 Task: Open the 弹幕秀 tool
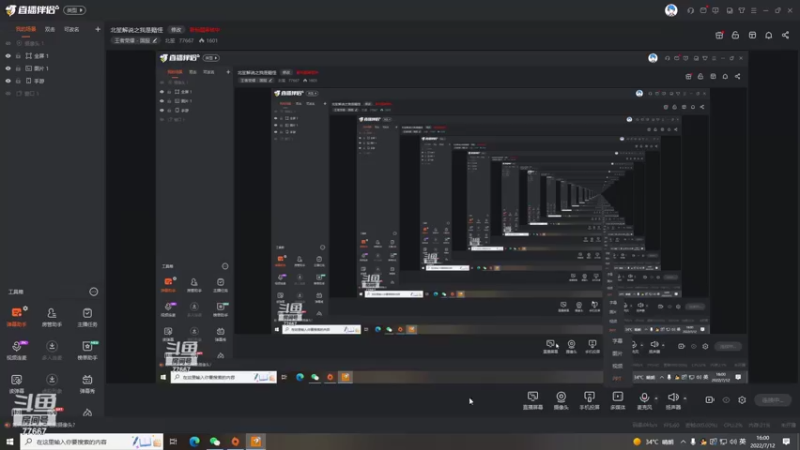(x=87, y=383)
